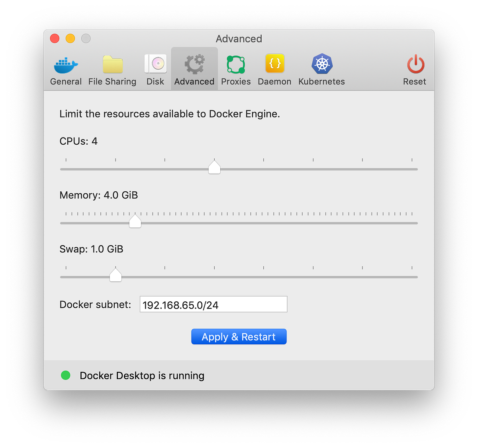
Task: Click the "Docker Desktop is running" text
Action: pyautogui.click(x=142, y=375)
